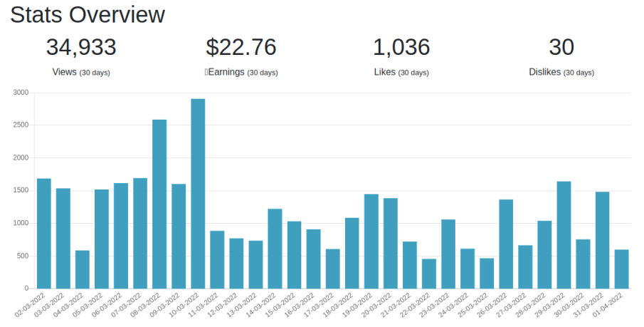This screenshot has height=327, width=644.
Task: Click the 07-03-2022 bar
Action: tap(140, 233)
